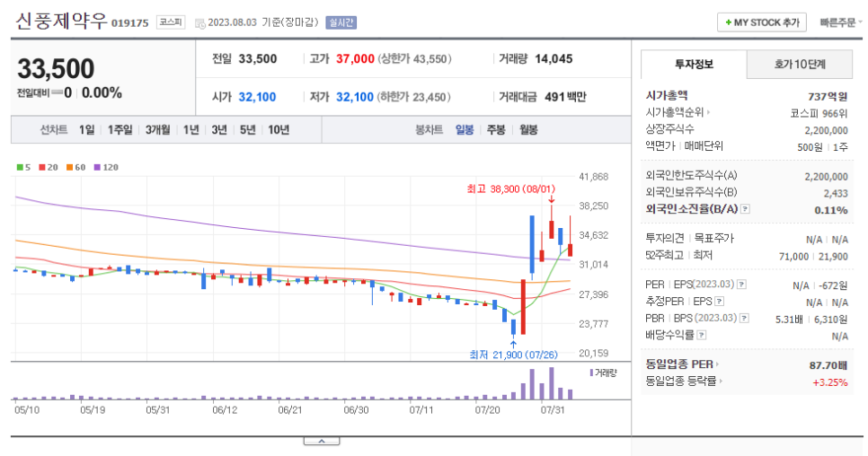Viewport: 868px width, 456px height.
Task: Click the purple 120-day moving average swatch
Action: tap(97, 168)
